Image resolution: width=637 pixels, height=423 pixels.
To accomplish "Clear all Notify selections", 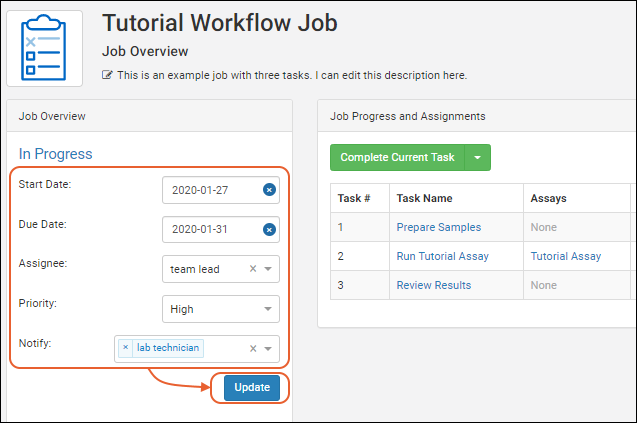I will click(x=253, y=348).
